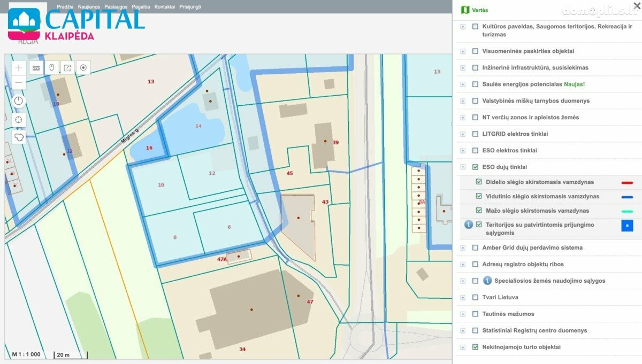Screen dimensions: 642x364
Task: Click M 1 : 1 000 scale label
Action: [x=26, y=354]
